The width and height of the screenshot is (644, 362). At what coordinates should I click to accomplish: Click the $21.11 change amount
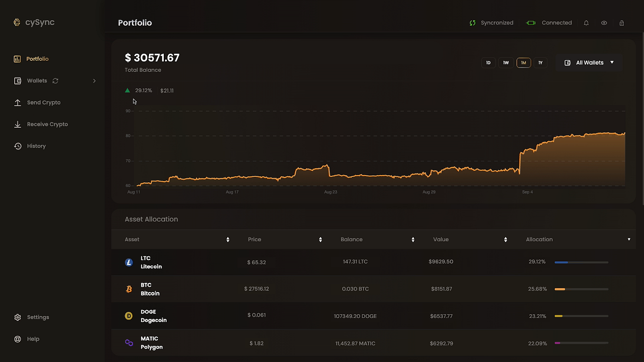click(x=167, y=90)
